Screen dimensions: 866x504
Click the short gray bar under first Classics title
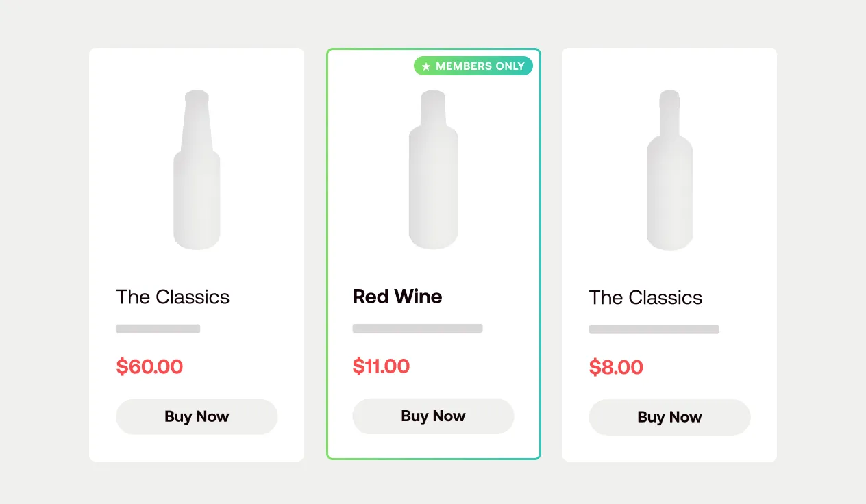coord(158,329)
